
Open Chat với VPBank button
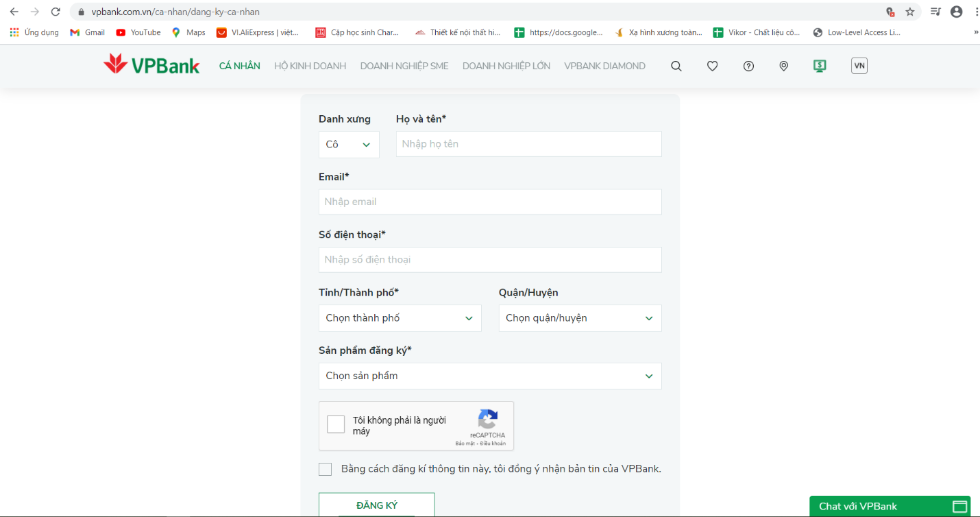tap(890, 506)
